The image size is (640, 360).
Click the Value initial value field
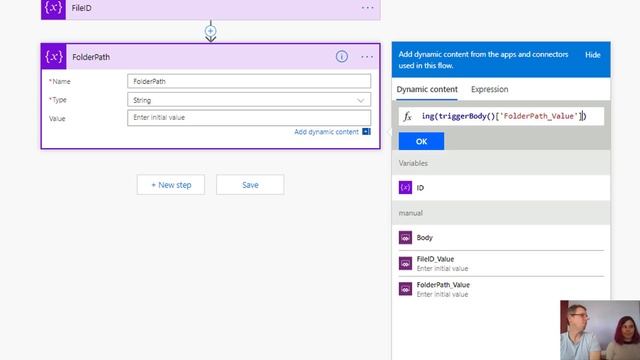tap(249, 118)
